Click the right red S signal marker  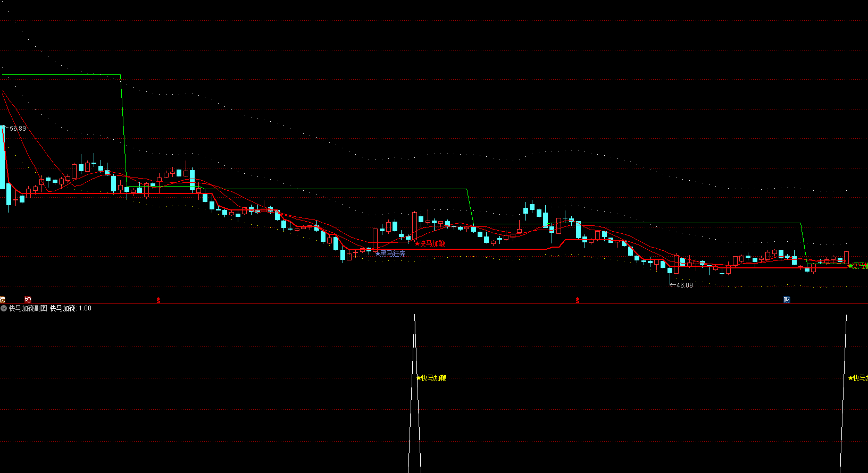coord(578,300)
